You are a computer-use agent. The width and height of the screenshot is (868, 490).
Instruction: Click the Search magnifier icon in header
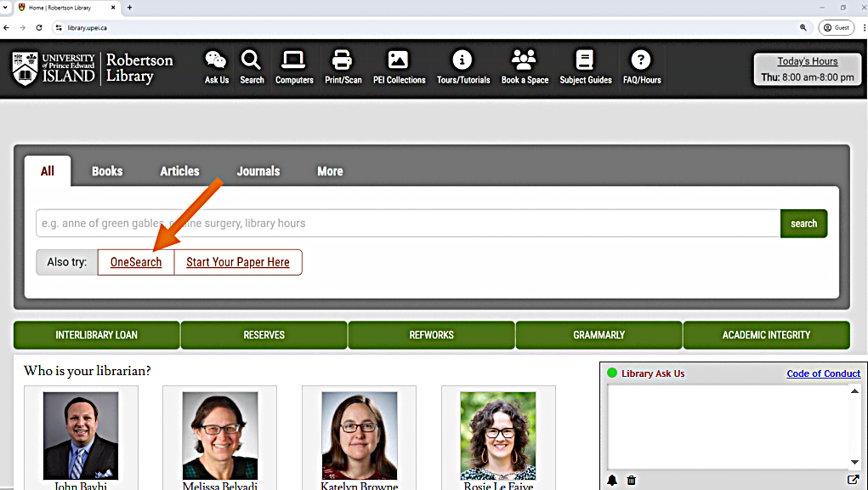coord(251,60)
